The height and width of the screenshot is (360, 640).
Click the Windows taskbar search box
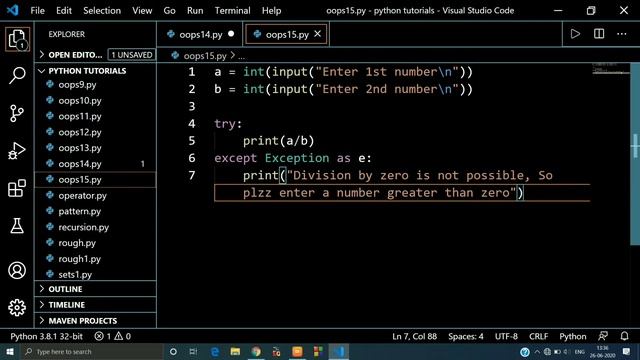[x=92, y=351]
